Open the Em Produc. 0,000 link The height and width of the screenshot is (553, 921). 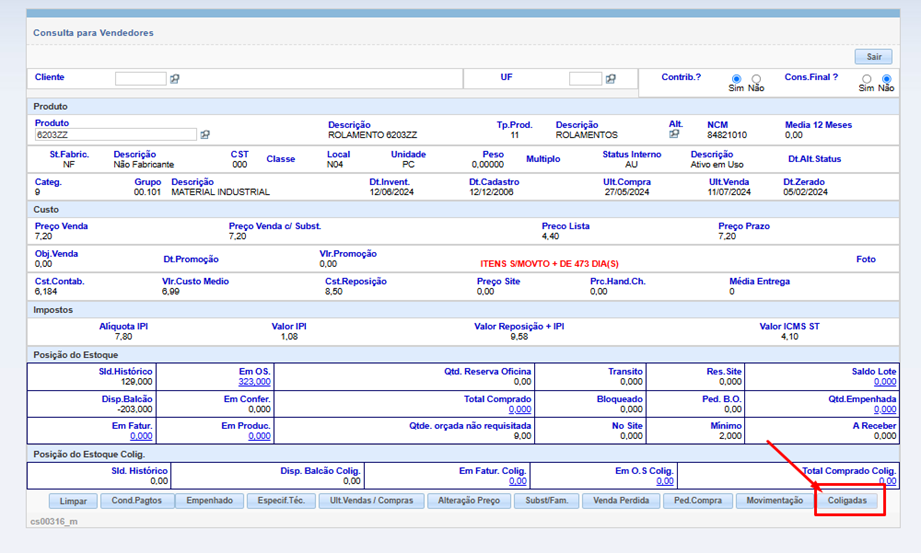259,436
